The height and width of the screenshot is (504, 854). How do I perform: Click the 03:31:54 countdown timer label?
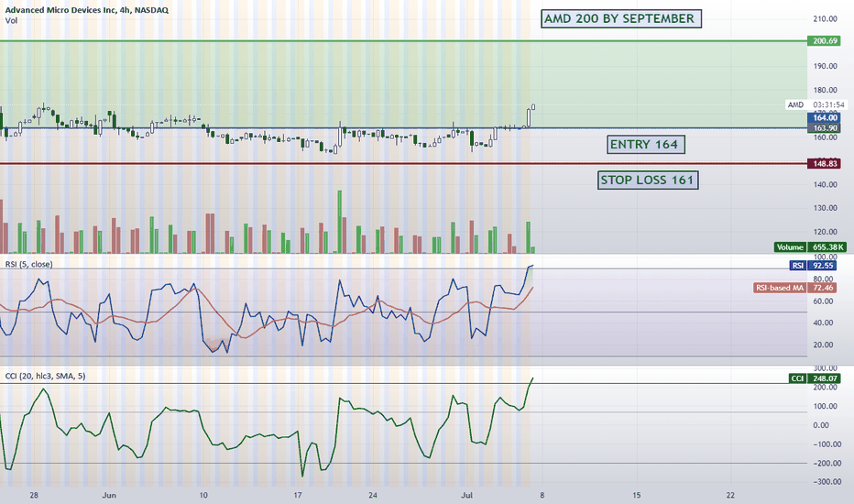828,104
